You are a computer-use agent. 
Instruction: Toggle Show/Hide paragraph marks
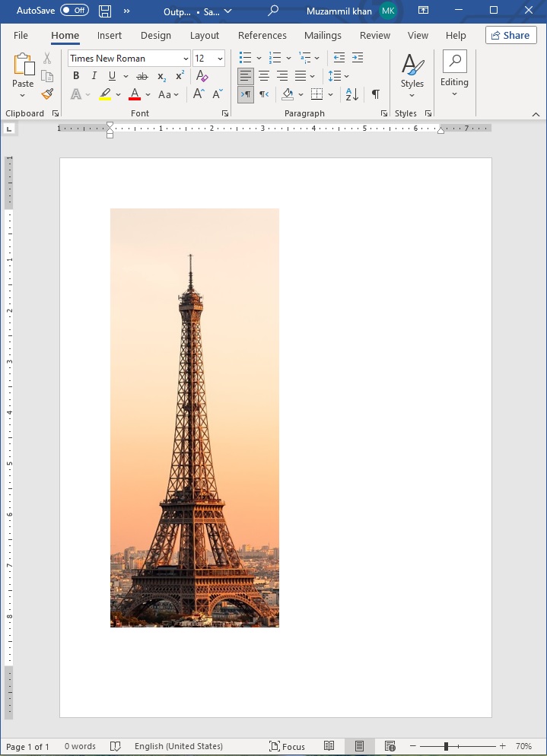click(x=375, y=94)
